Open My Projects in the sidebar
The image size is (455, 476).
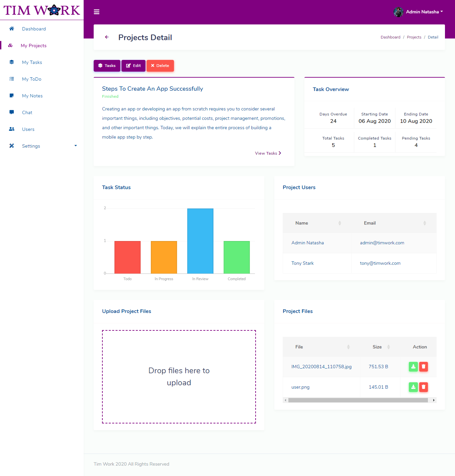pos(33,46)
